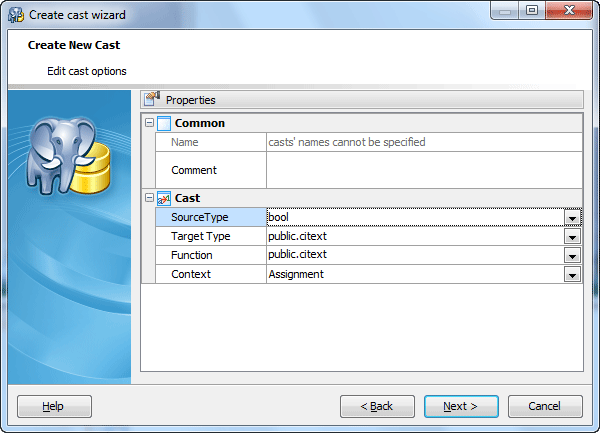Click the Cast section icon

click(164, 198)
